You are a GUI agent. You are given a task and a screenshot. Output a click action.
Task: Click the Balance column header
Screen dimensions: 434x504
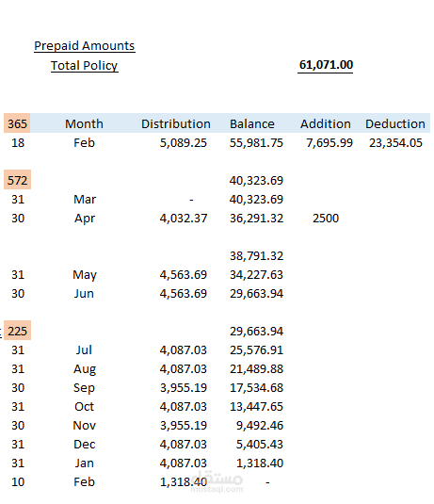pyautogui.click(x=252, y=123)
